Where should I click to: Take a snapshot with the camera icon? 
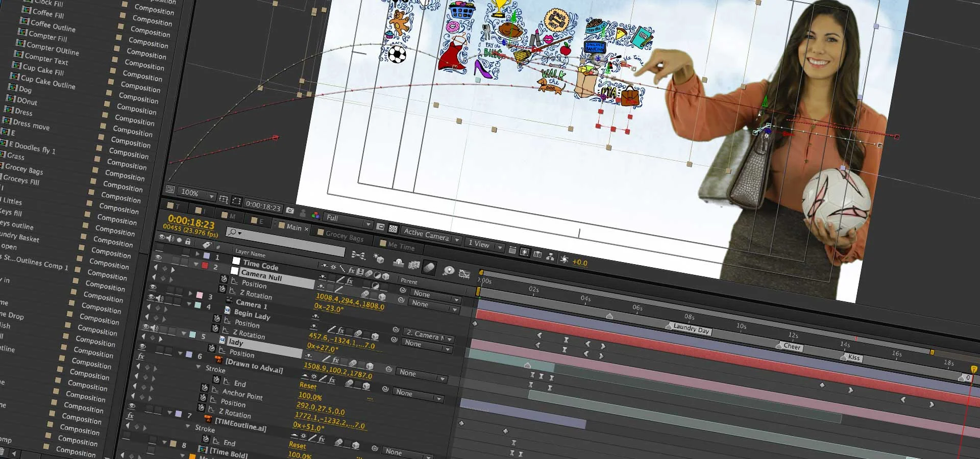(290, 210)
